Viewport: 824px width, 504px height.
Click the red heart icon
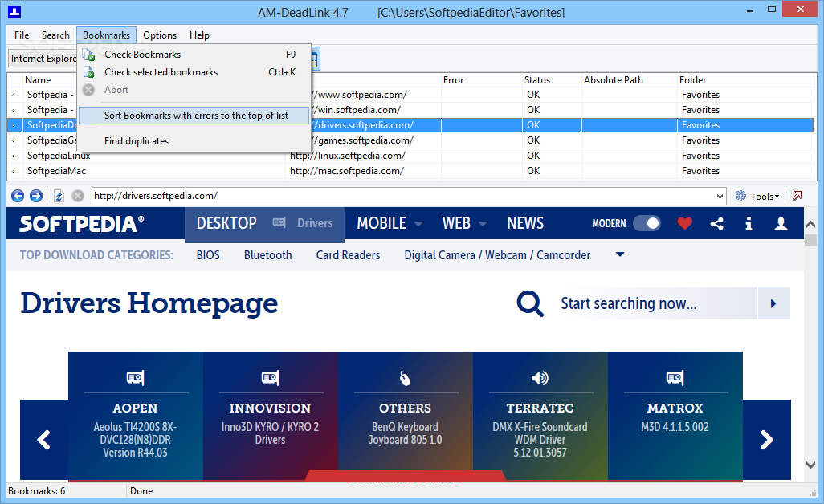tap(685, 224)
